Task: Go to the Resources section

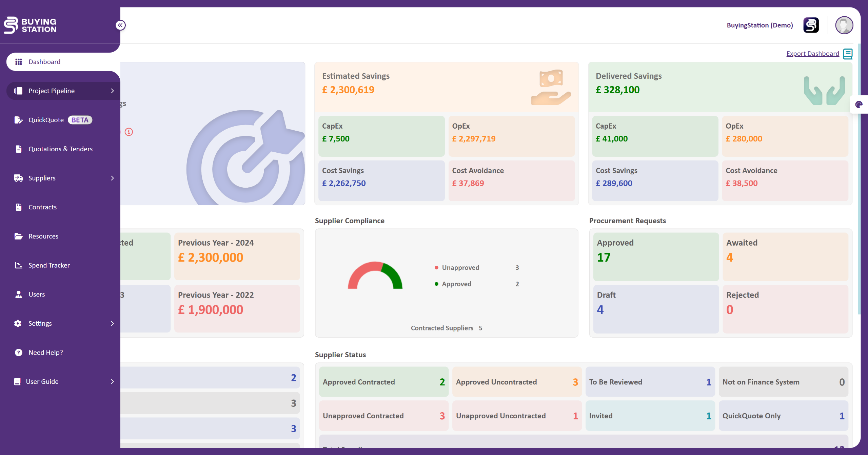Action: point(43,236)
